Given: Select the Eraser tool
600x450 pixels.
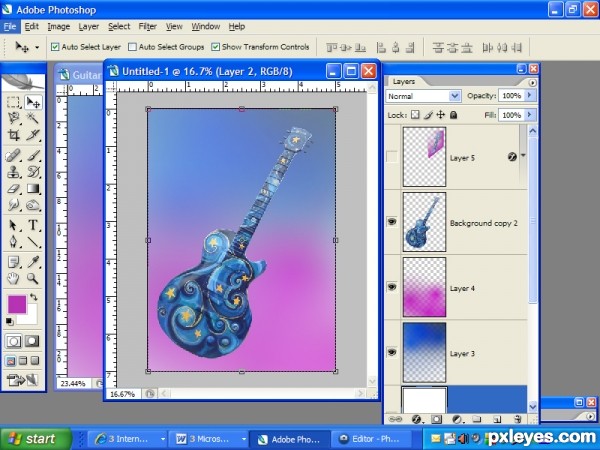Looking at the screenshot, I should (x=13, y=189).
